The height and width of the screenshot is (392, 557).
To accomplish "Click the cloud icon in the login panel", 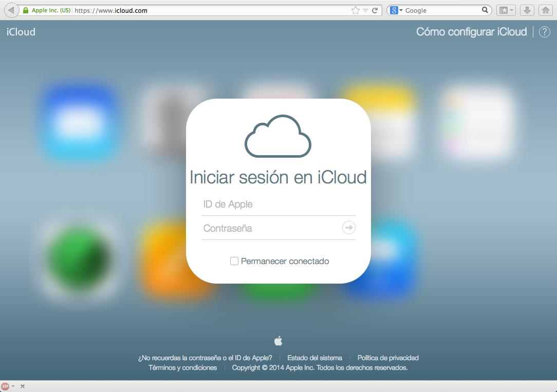I will pyautogui.click(x=278, y=136).
